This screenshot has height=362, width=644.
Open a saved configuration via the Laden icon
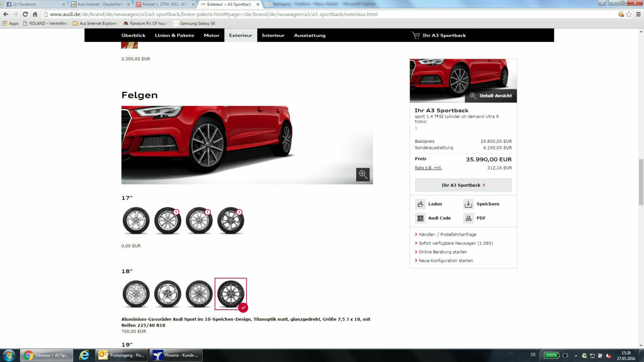coord(420,204)
